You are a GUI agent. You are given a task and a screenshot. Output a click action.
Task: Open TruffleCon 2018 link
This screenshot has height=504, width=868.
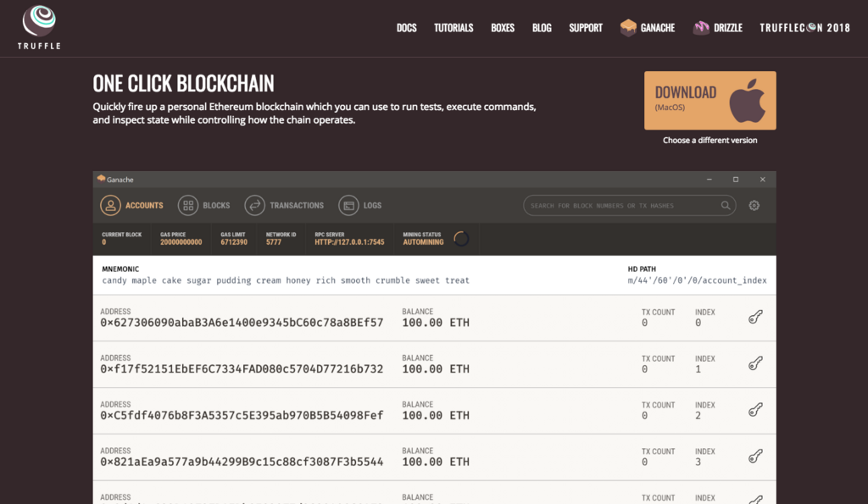coord(805,28)
